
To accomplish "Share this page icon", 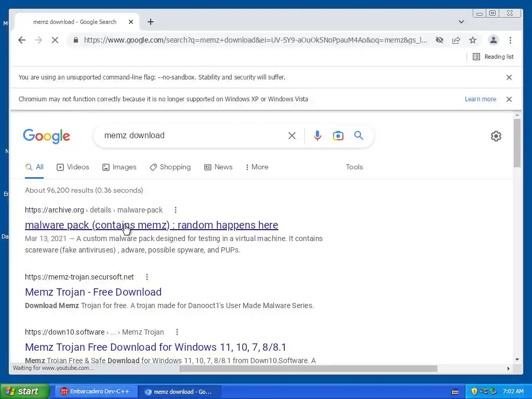I will pos(456,40).
